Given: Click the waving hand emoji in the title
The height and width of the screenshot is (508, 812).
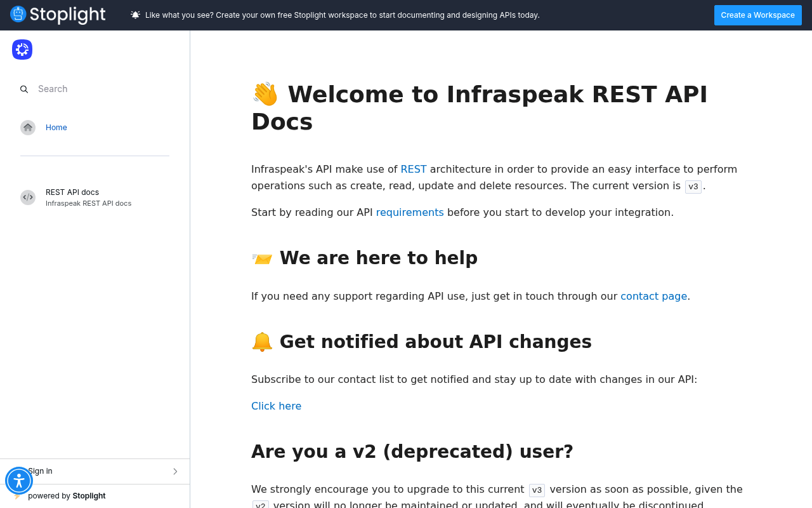Looking at the screenshot, I should point(265,94).
